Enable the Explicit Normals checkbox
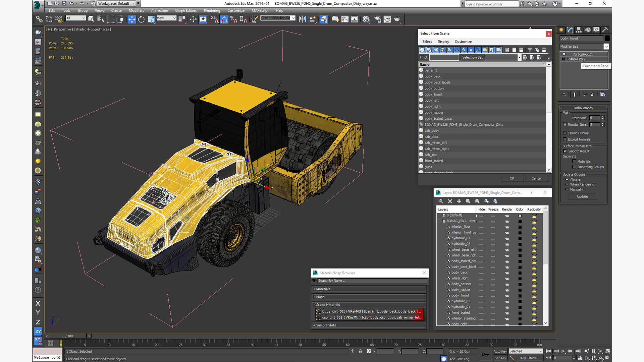The height and width of the screenshot is (362, 644). tap(565, 139)
